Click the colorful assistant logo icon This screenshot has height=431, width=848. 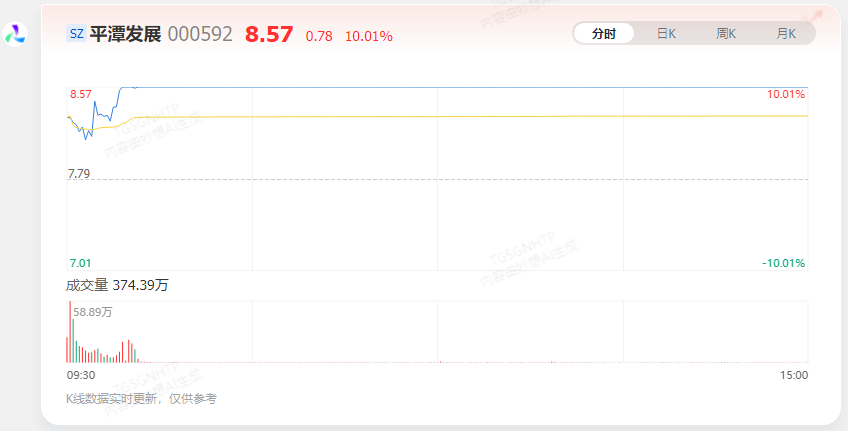point(15,34)
